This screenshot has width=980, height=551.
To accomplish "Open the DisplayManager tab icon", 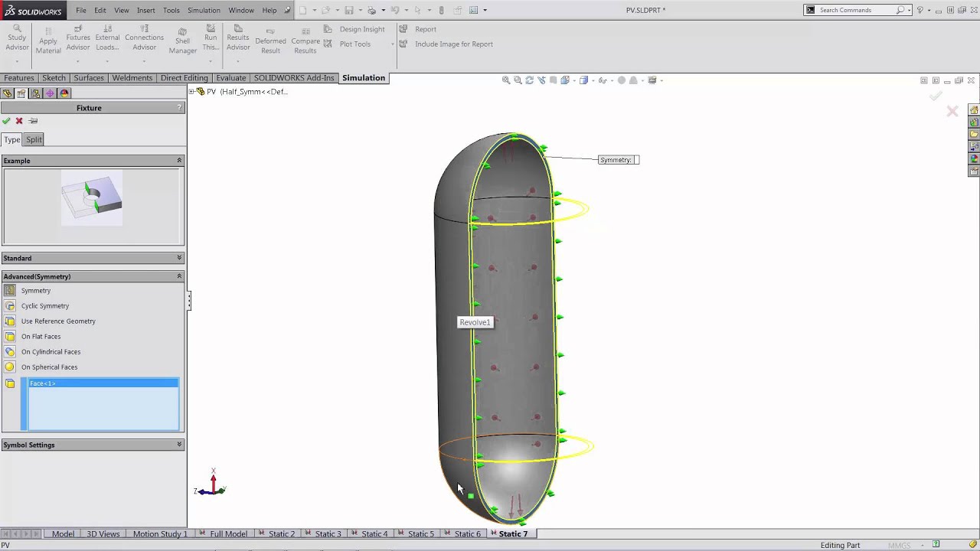I will (64, 93).
